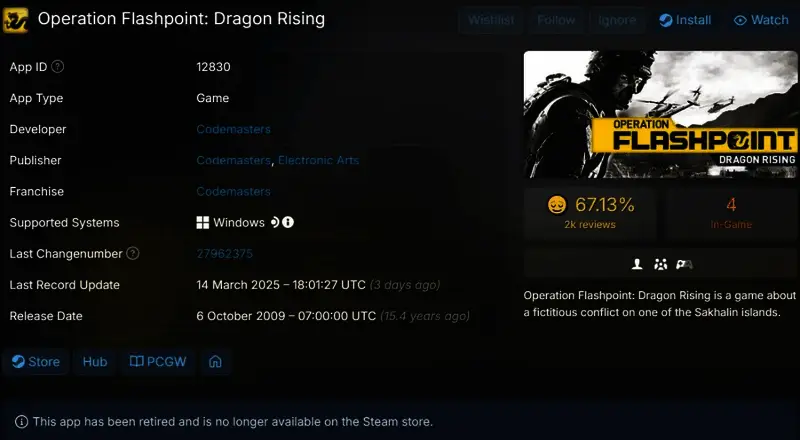Click the Watch button
The image size is (800, 440).
click(x=761, y=20)
